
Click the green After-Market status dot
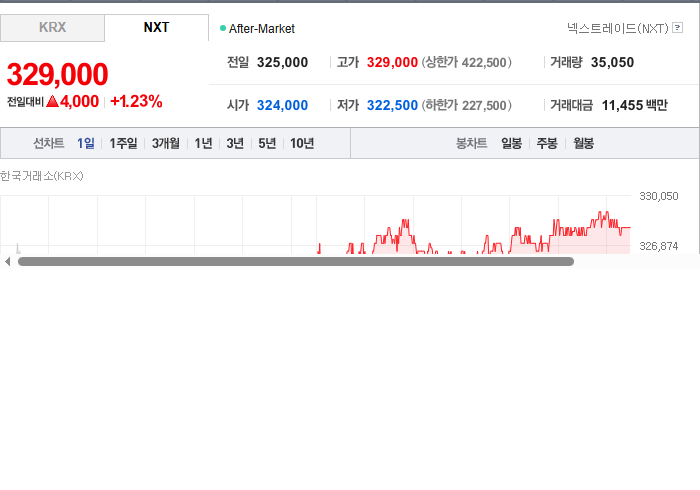[x=223, y=28]
